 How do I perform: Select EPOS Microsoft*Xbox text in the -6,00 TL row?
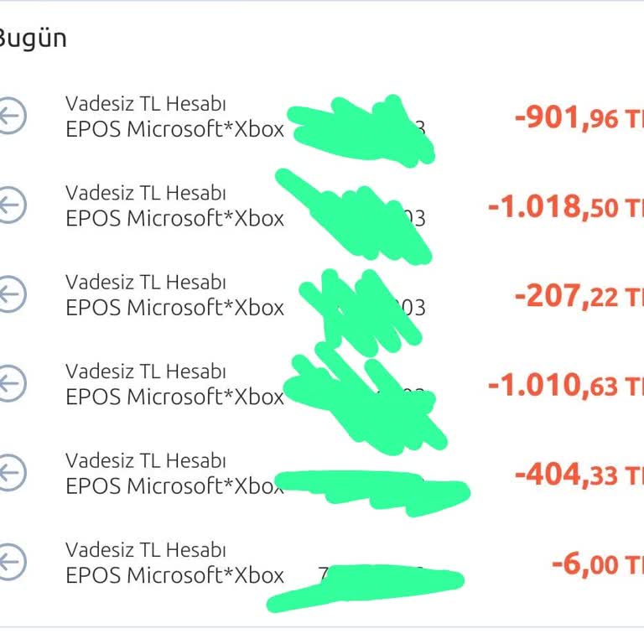pyautogui.click(x=174, y=576)
